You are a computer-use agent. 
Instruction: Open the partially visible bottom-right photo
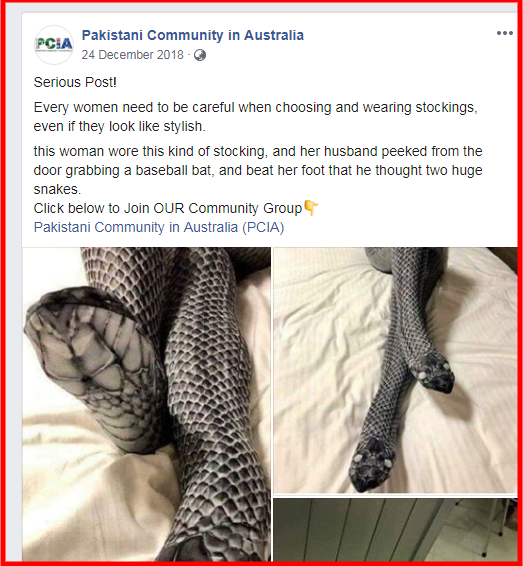pos(396,530)
